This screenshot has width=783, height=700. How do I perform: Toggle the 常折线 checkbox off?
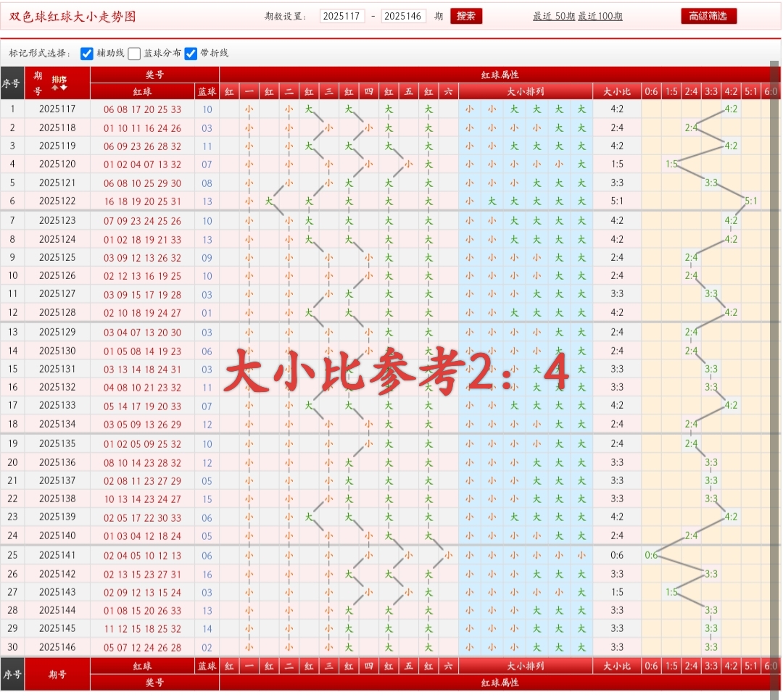tap(191, 53)
